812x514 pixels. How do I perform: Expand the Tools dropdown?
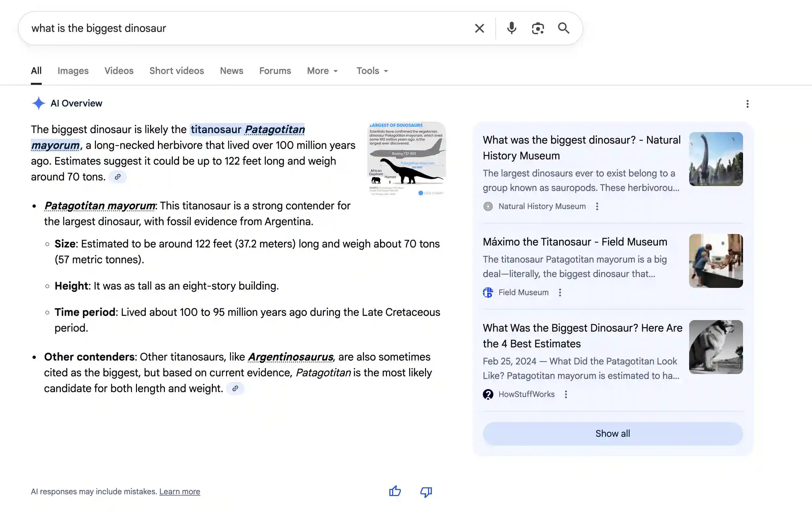coord(372,71)
